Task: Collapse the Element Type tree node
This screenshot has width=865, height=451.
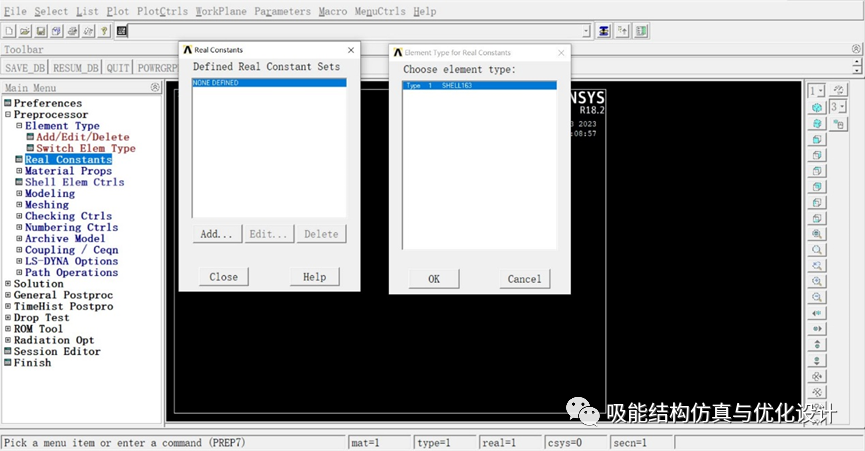Action: [x=19, y=126]
